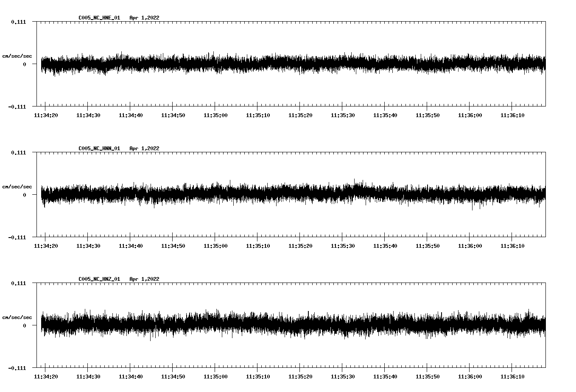Click the -0.111 bottom axis value of HNZ plot
Image resolution: width=576 pixels, height=392 pixels.
pos(17,368)
